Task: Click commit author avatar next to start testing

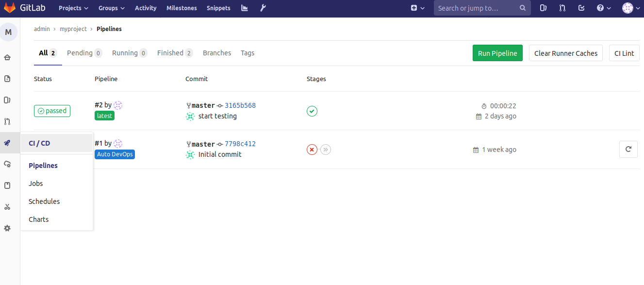Action: pyautogui.click(x=190, y=116)
